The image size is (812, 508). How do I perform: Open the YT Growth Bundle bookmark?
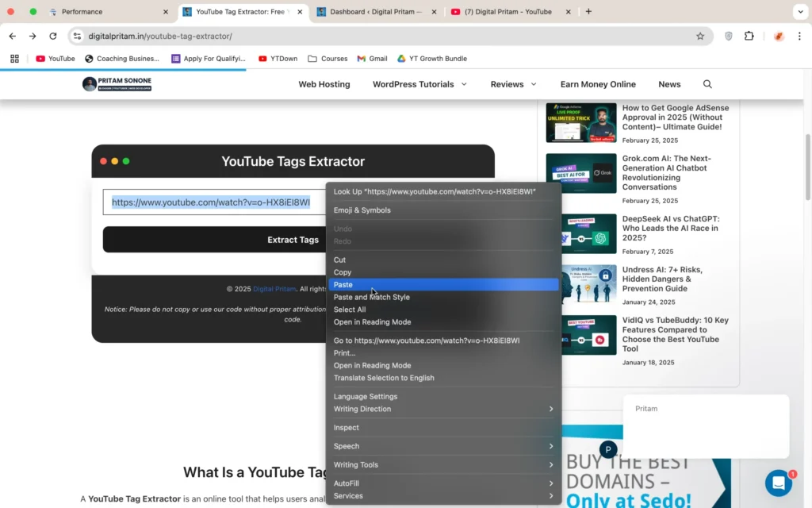tap(432, 59)
